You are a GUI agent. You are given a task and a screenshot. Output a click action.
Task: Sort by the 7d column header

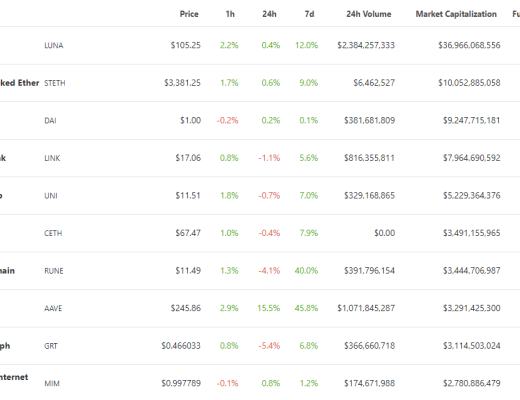pos(309,14)
